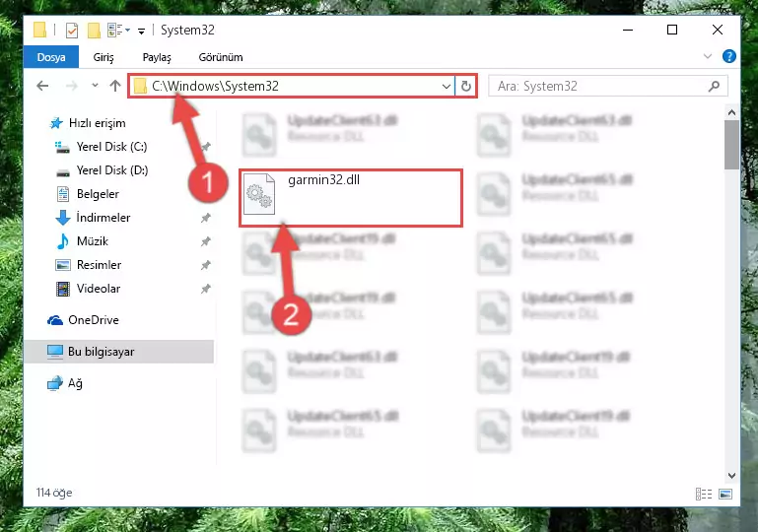Image resolution: width=758 pixels, height=532 pixels.
Task: Select Ağ network item
Action: click(x=75, y=383)
